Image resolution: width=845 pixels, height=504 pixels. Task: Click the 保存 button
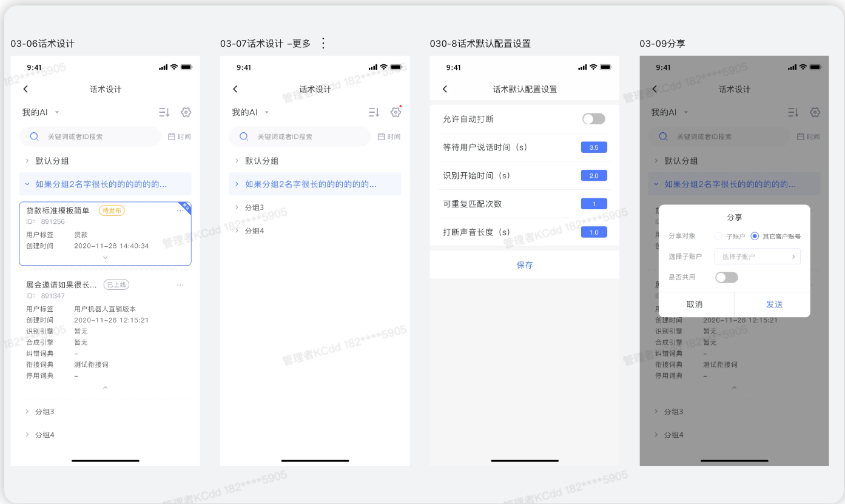[525, 265]
